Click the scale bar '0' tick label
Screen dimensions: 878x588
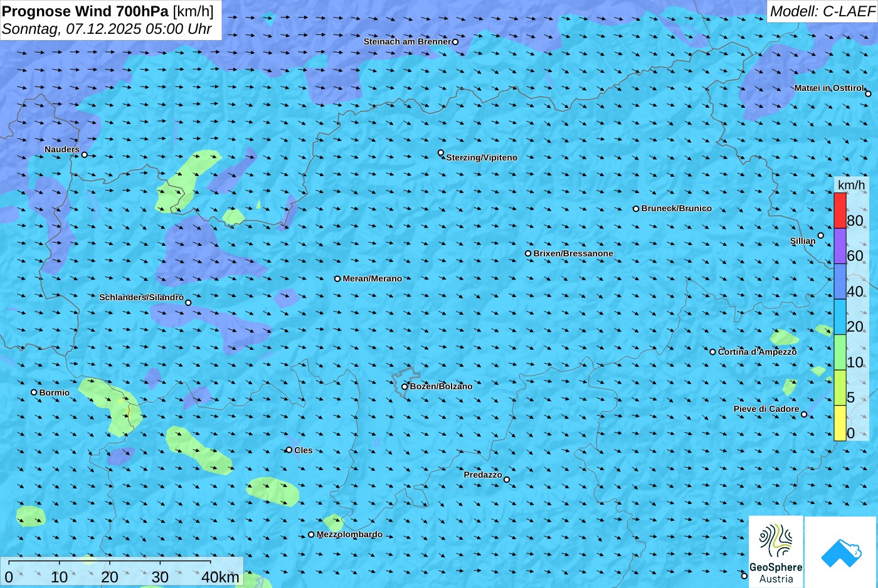coord(9,577)
